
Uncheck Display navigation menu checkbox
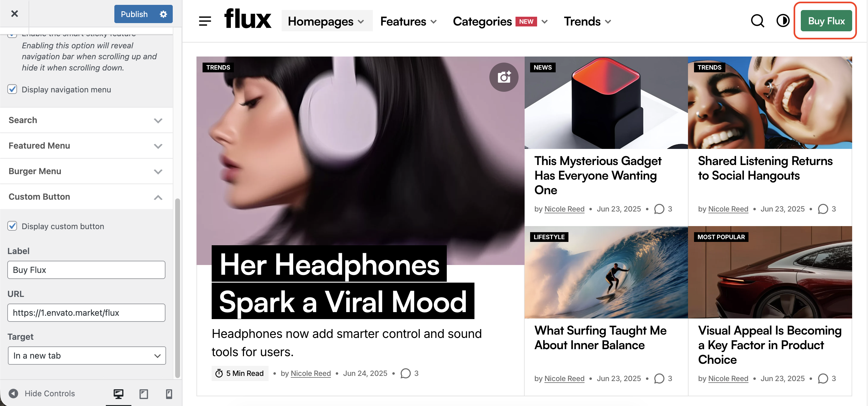[x=12, y=89]
